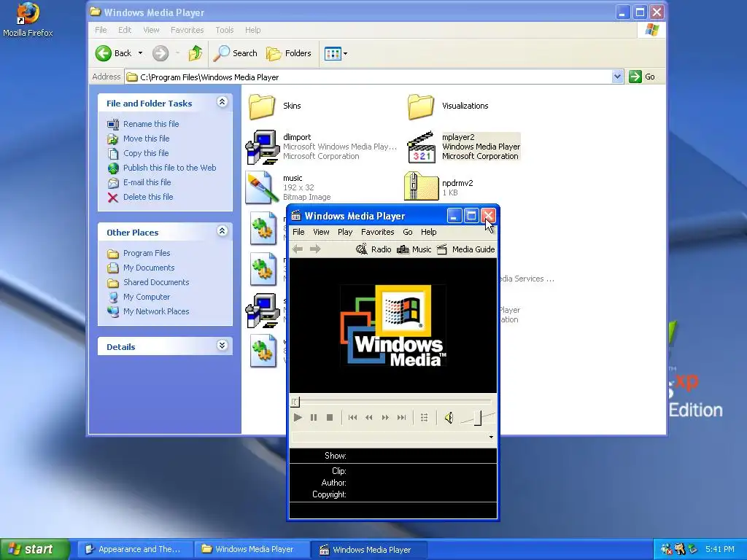
Task: Open the media player View menu
Action: coord(321,232)
